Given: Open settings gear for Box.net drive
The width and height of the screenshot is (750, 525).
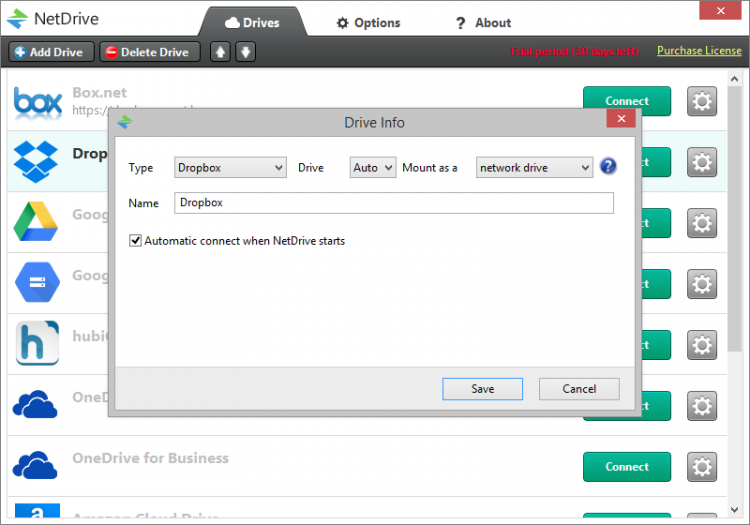Looking at the screenshot, I should pyautogui.click(x=702, y=101).
